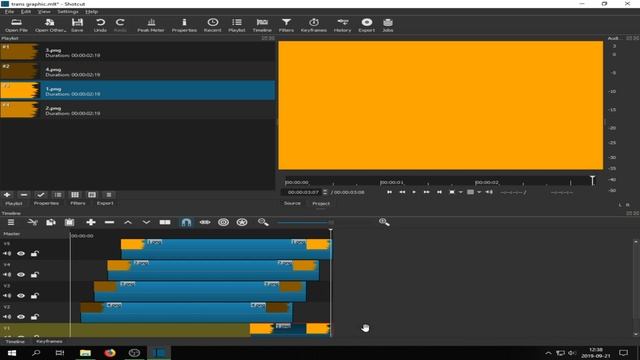
Task: Open the View menu
Action: point(44,12)
